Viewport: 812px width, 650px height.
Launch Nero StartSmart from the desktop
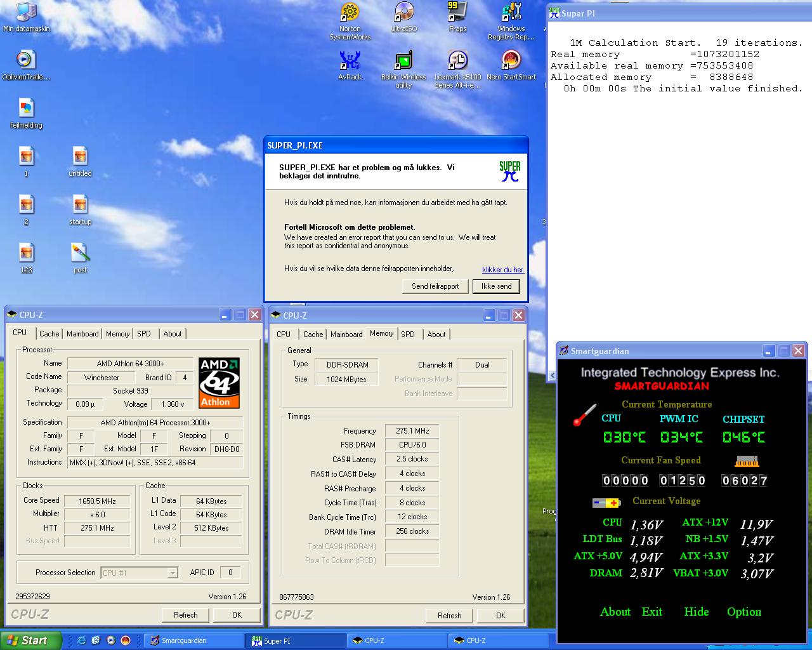[511, 61]
